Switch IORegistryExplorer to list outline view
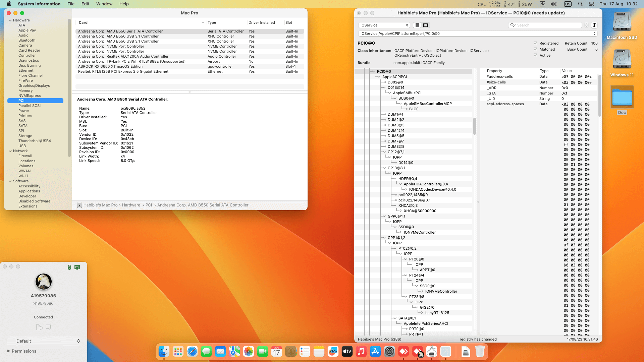 [x=417, y=25]
